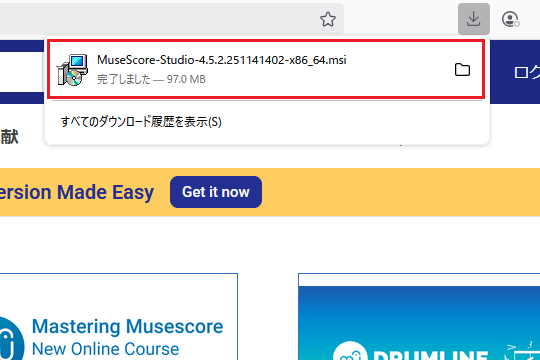Click the 完了しました — 97.0 MB status text

[x=151, y=79]
